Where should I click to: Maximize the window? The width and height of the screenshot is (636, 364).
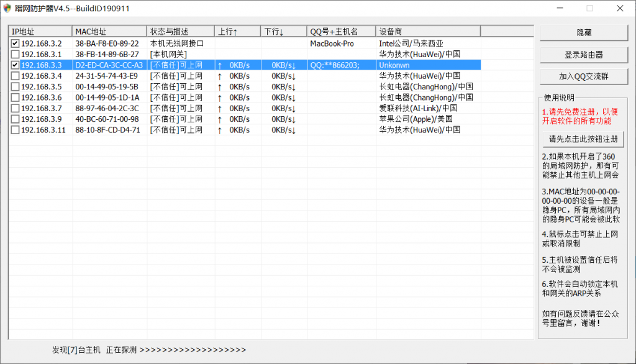[589, 9]
